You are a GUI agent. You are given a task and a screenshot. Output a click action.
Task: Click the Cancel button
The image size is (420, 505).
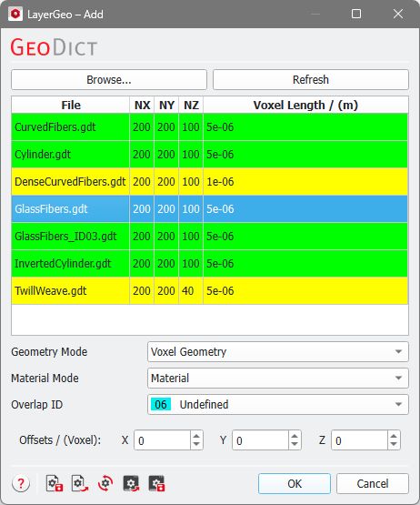click(x=373, y=483)
